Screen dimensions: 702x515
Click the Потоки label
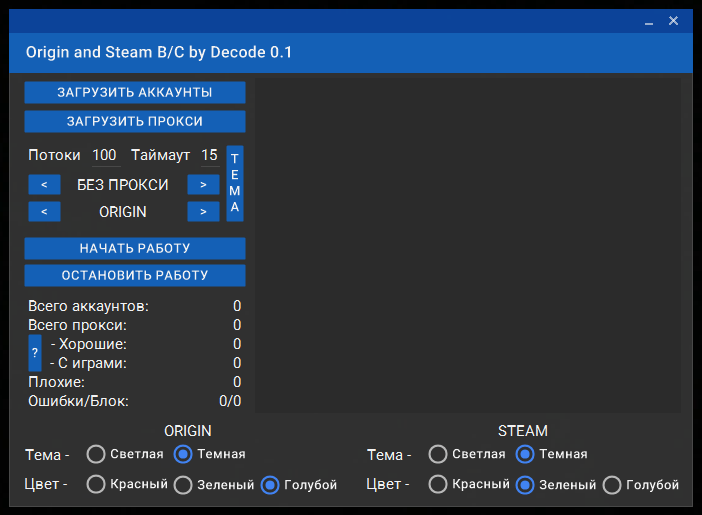pyautogui.click(x=54, y=155)
